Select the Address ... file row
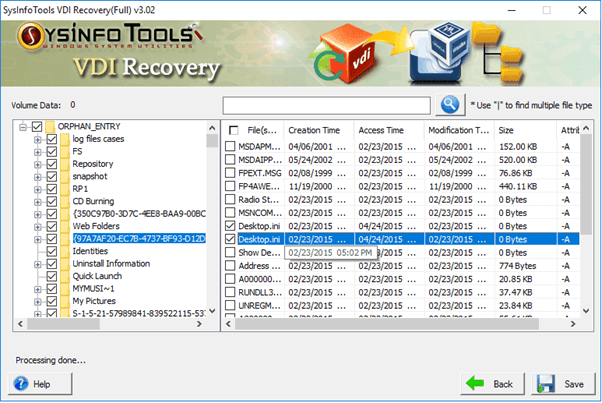Image resolution: width=602 pixels, height=403 pixels. coord(402,266)
